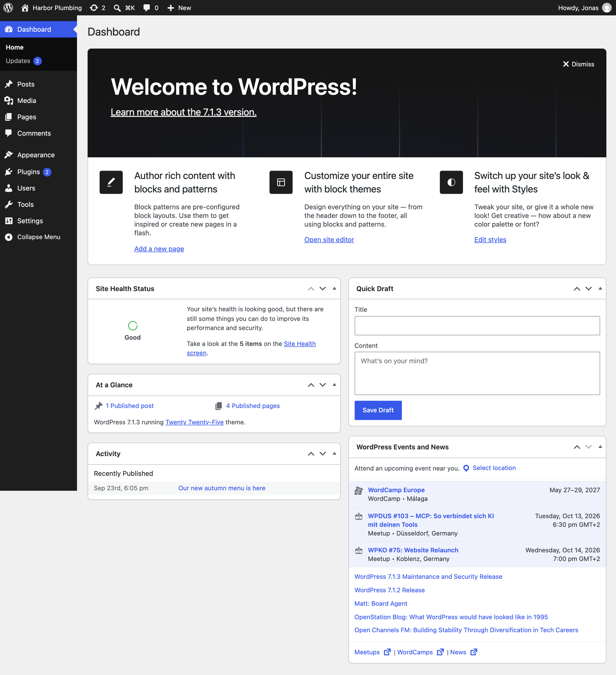This screenshot has width=616, height=675.
Task: Focus the Quick Draft Content textarea
Action: point(477,373)
